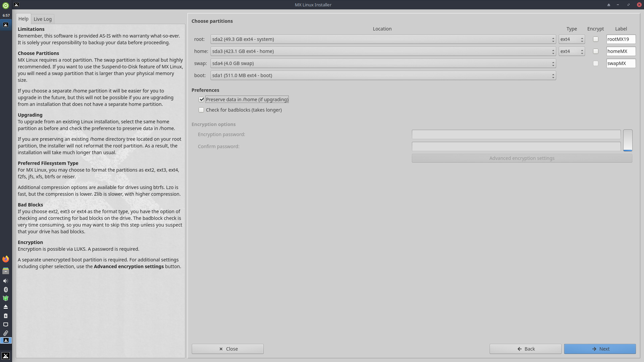
Task: Uncheck Preserve data in /home
Action: pyautogui.click(x=201, y=99)
